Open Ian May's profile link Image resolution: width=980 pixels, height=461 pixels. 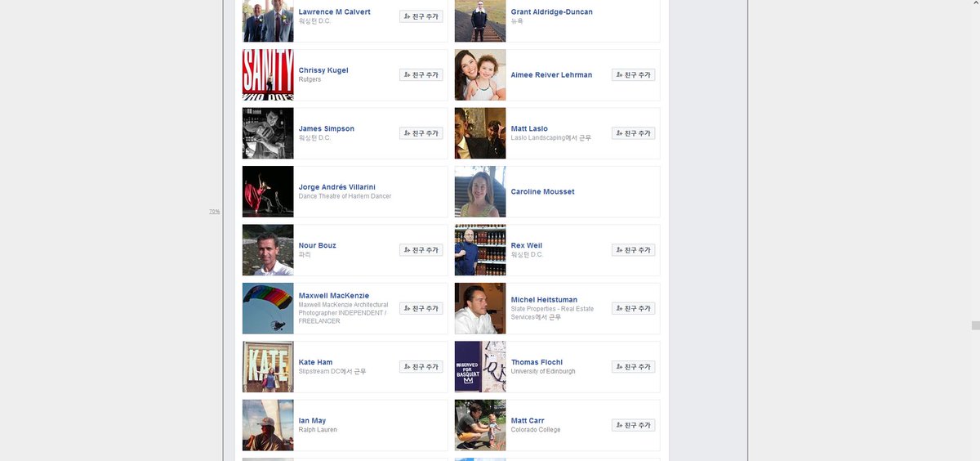(312, 421)
